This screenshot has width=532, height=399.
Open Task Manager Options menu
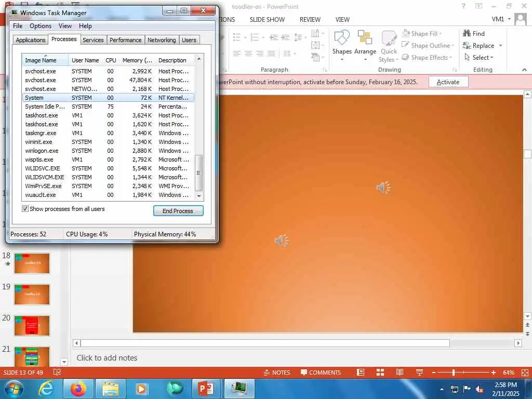41,26
